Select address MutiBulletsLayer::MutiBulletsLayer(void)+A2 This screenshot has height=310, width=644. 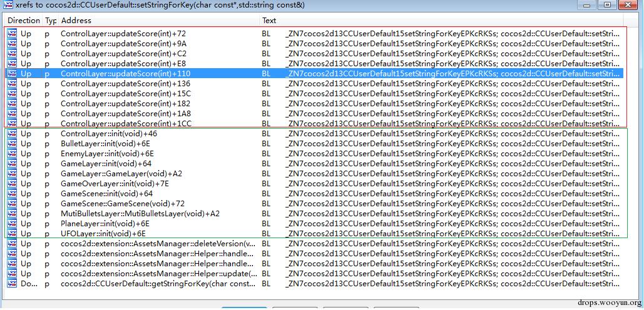pyautogui.click(x=140, y=214)
